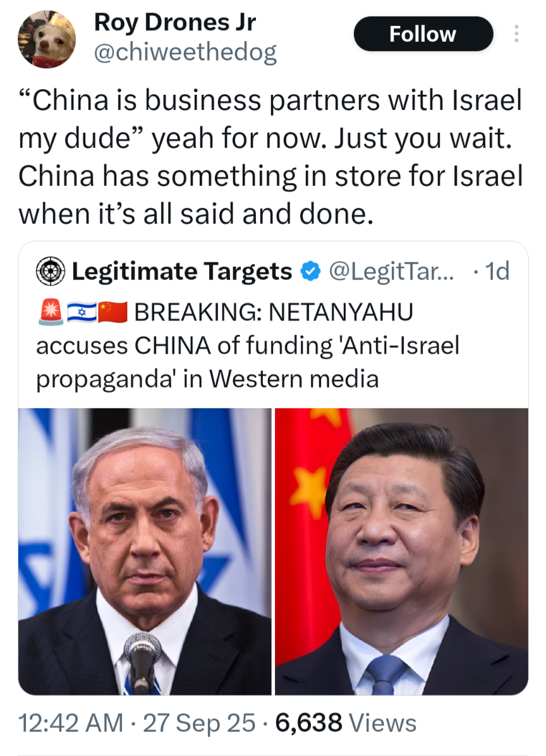Click the China flag emoji
This screenshot has width=546, height=756.
[x=112, y=312]
